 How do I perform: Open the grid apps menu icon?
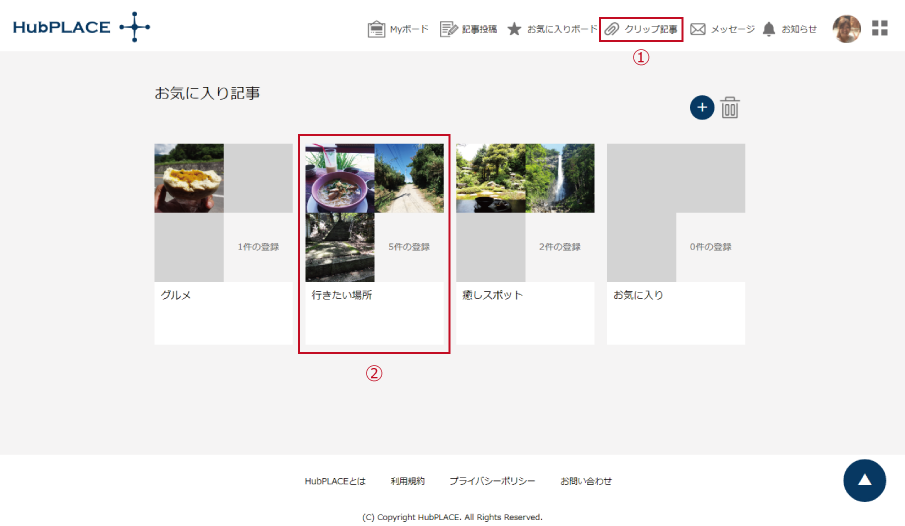click(880, 28)
